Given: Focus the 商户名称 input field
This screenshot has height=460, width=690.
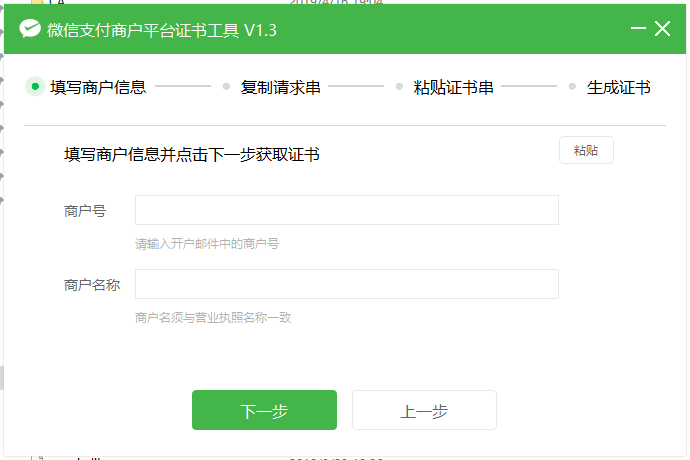Looking at the screenshot, I should pos(347,284).
